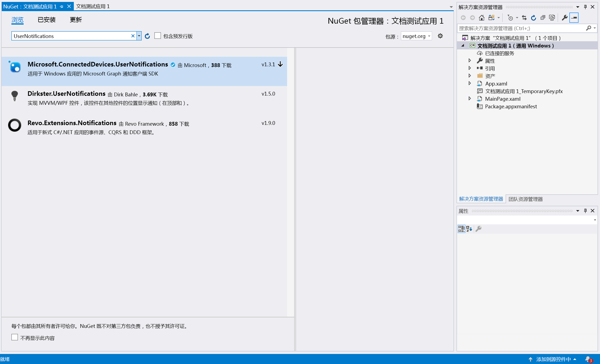This screenshot has height=364, width=600.
Task: Open NuGet settings gear icon
Action: pos(440,36)
